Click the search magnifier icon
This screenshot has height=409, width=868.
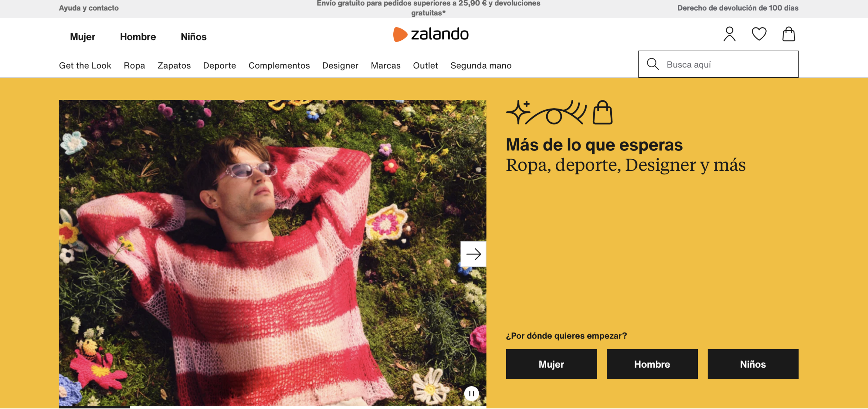(x=653, y=64)
